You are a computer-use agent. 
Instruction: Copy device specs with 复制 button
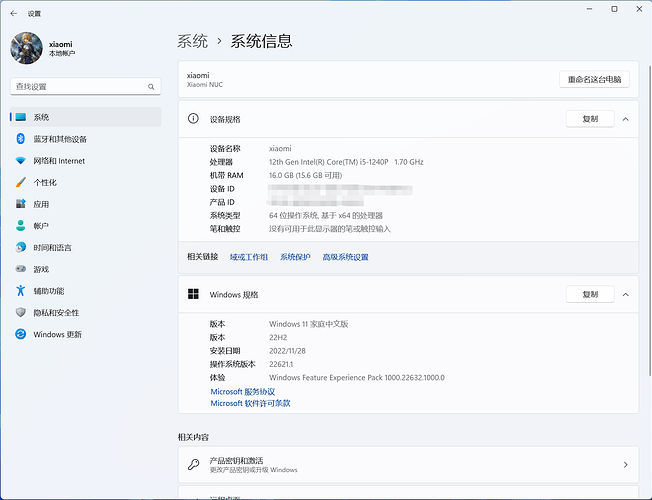tap(590, 119)
